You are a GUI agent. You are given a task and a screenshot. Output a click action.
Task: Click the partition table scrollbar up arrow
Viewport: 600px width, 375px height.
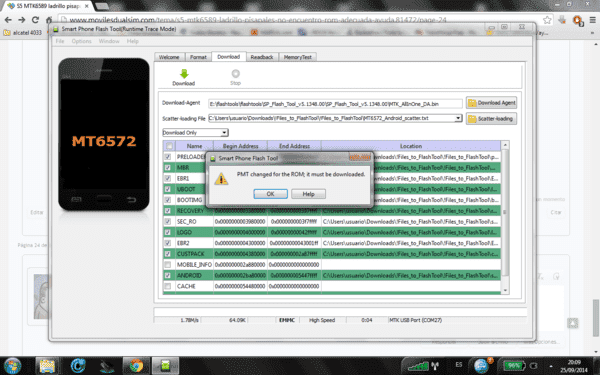505,145
